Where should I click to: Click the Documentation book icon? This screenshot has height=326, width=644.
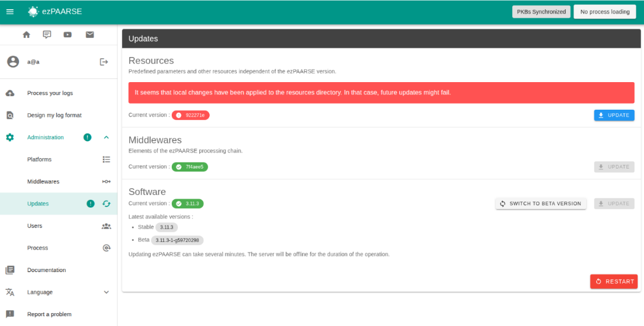(x=10, y=270)
